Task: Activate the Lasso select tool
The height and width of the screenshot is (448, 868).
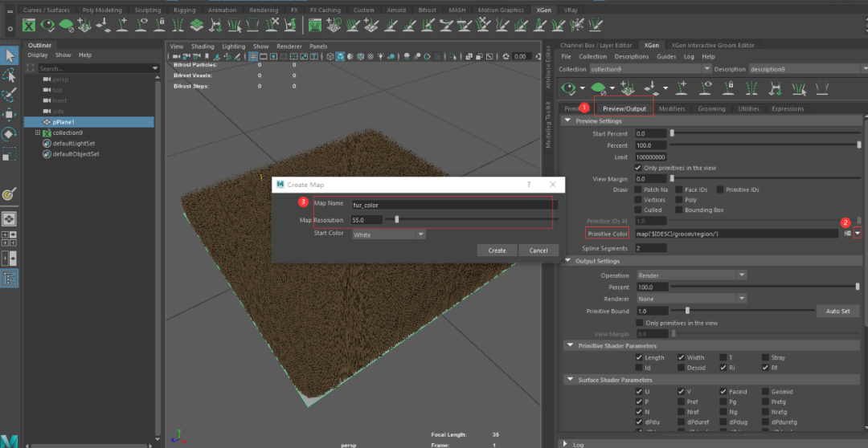Action: pos(10,75)
